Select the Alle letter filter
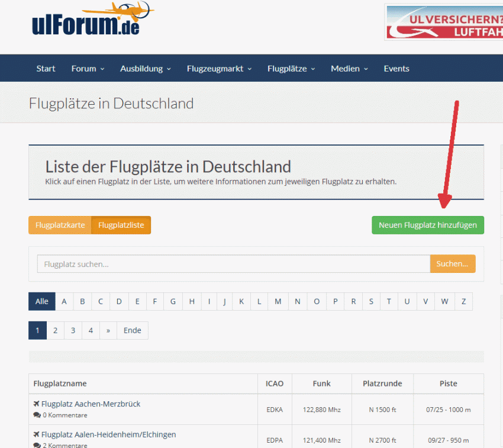Image resolution: width=503 pixels, height=448 pixels. (x=42, y=301)
